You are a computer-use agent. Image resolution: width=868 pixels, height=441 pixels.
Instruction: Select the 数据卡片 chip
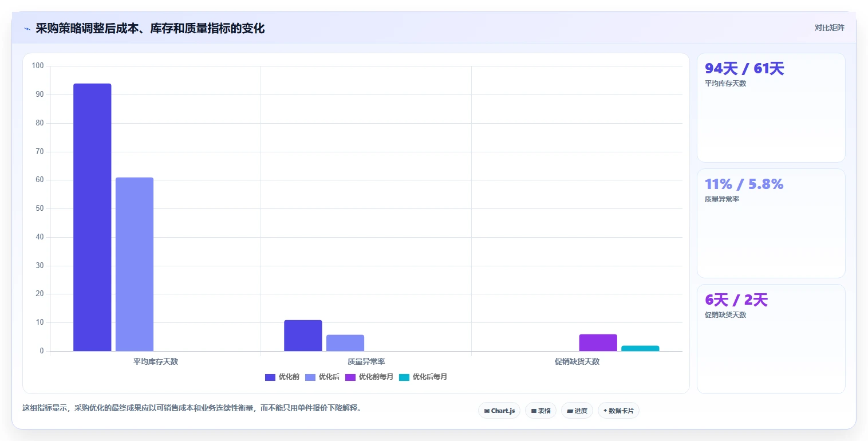pos(618,411)
